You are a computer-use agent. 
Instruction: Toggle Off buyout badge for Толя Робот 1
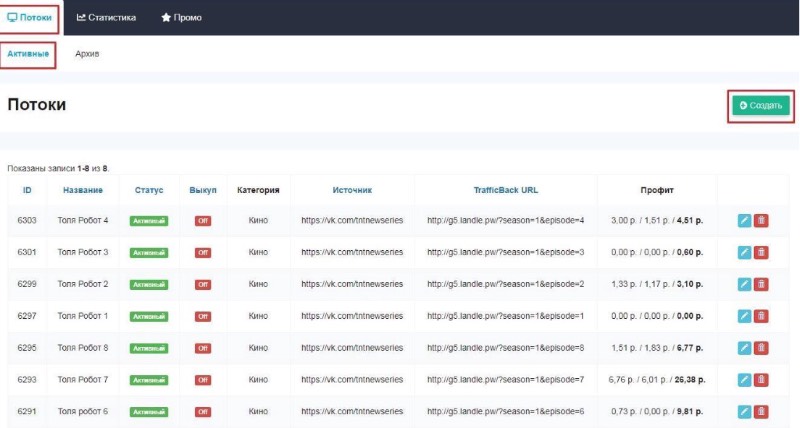(203, 316)
